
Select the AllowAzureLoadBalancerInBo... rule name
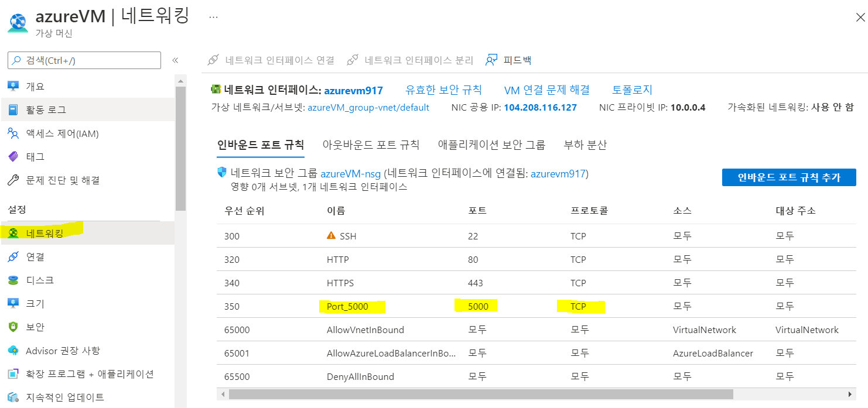point(391,353)
